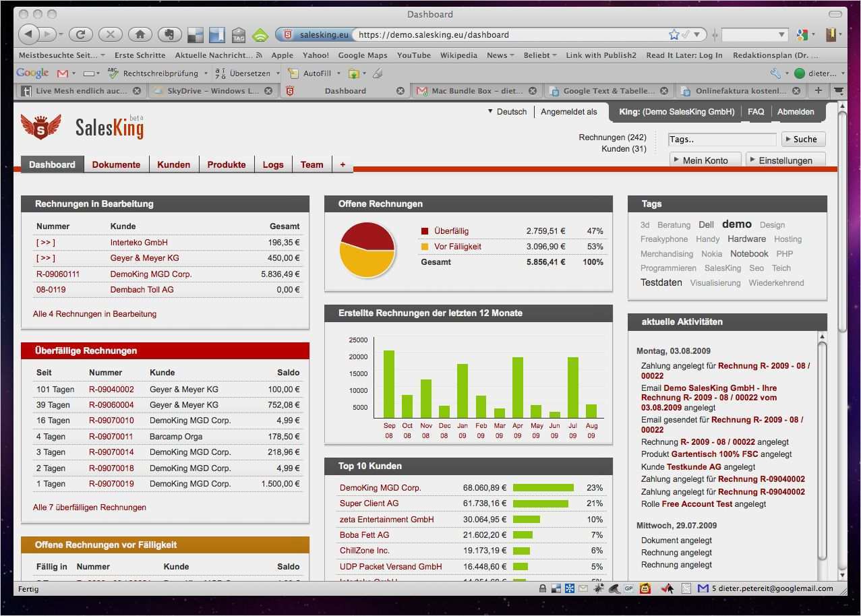The image size is (861, 616).
Task: Open the Deutsch language dropdown
Action: 507,112
